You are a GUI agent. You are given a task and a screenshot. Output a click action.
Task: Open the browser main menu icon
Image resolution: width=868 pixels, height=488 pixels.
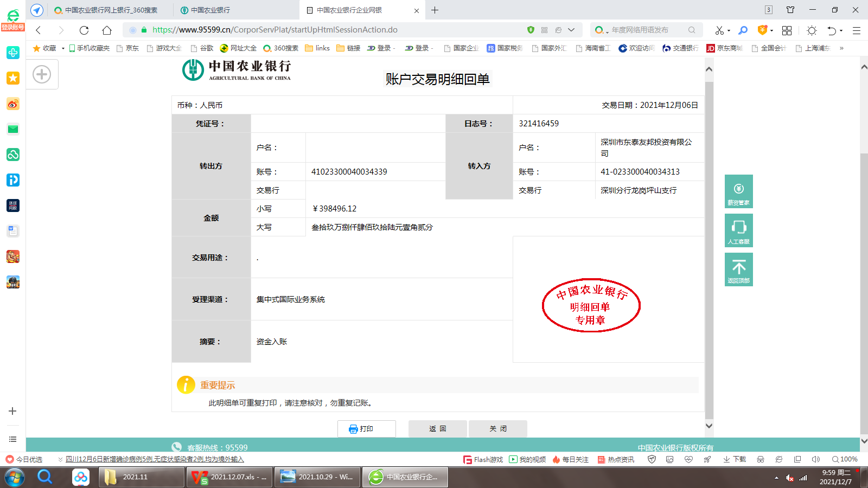click(857, 30)
